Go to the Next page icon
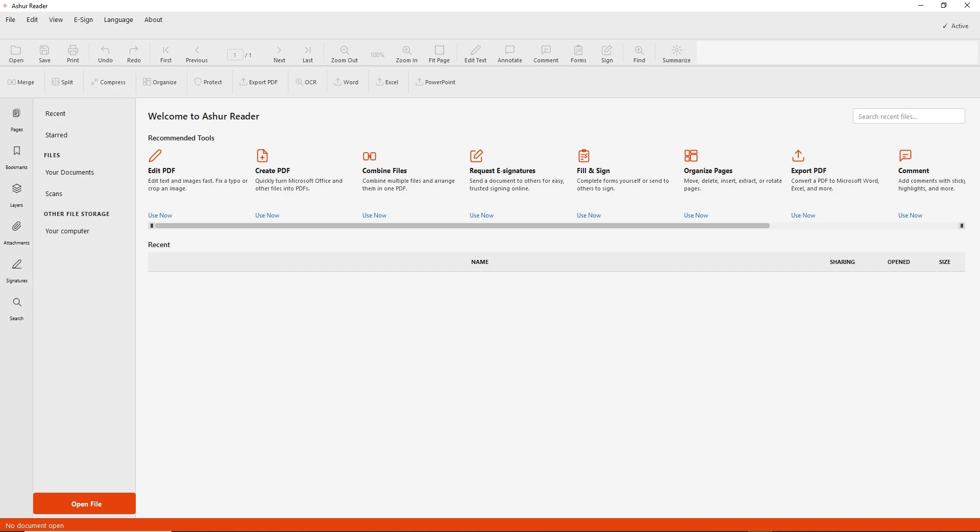 coord(279,50)
